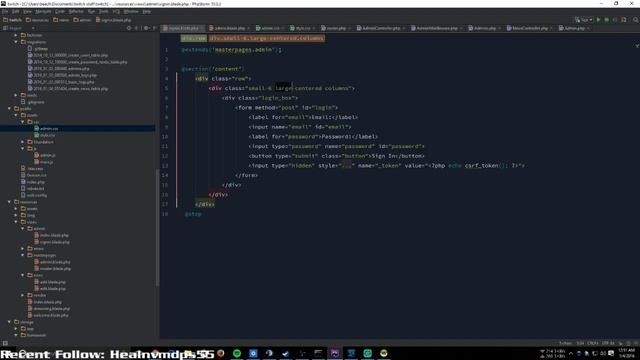Screen dimensions: 640x360
Task: Switch to the AdminController.php editor tab
Action: [381, 28]
